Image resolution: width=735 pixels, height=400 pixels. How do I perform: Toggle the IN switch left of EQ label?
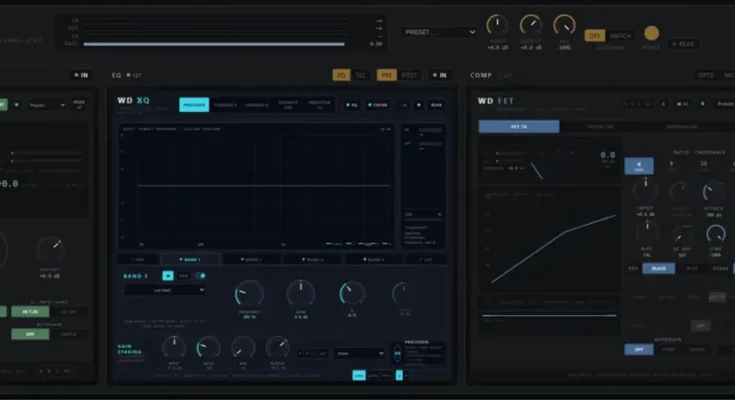(82, 75)
